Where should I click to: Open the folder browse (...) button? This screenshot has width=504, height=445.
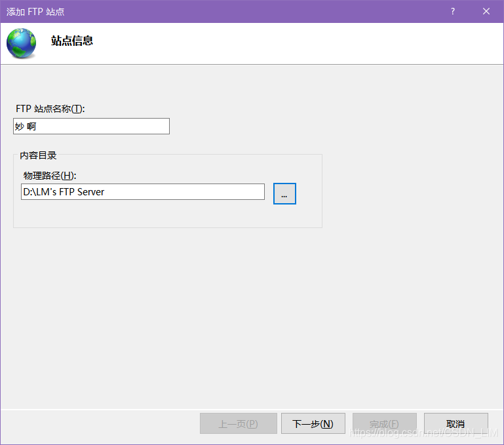point(284,193)
